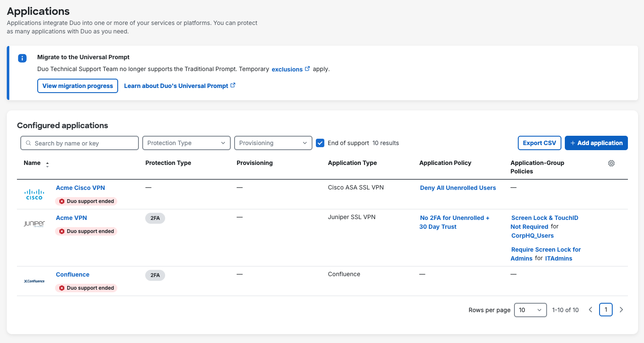
Task: Open the Protection Type dropdown
Action: tap(186, 143)
